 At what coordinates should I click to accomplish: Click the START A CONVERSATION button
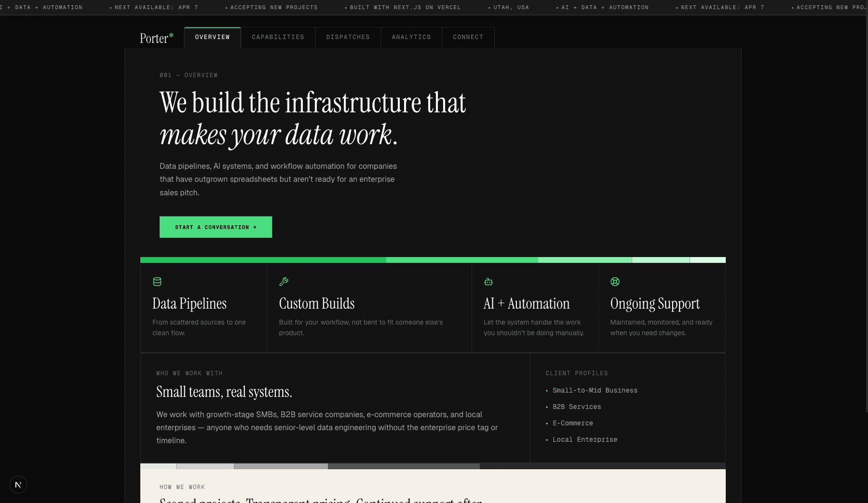[x=216, y=227]
